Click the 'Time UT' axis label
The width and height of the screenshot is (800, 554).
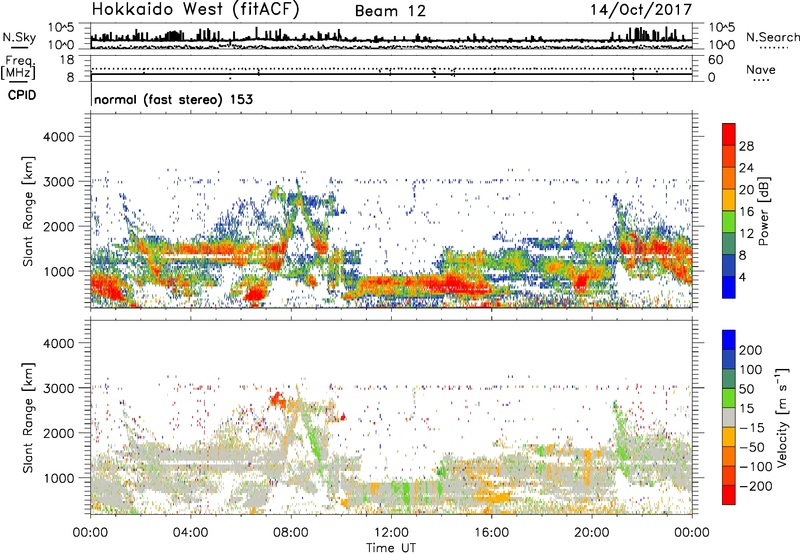point(391,548)
